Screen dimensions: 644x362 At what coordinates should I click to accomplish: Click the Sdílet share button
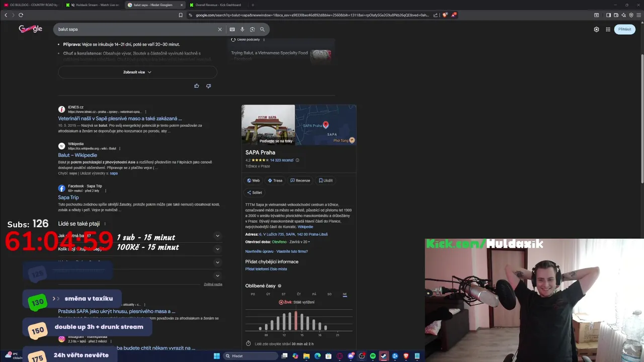(x=255, y=193)
